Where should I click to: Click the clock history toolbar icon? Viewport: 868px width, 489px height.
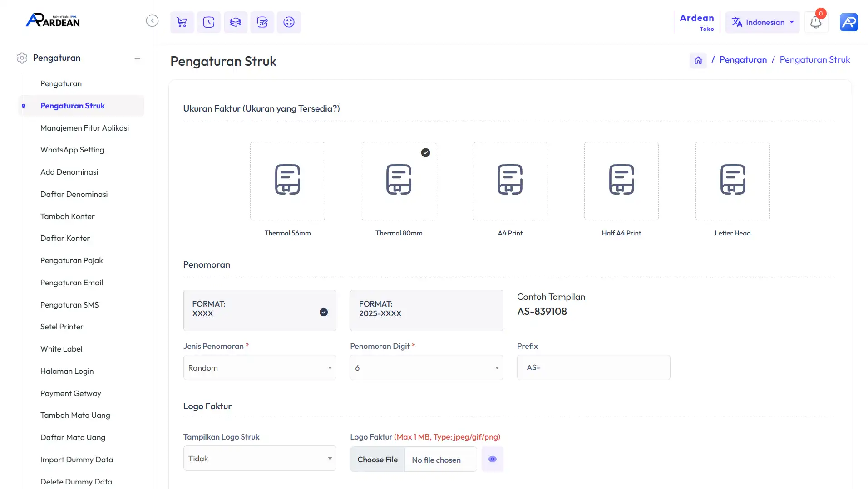209,22
